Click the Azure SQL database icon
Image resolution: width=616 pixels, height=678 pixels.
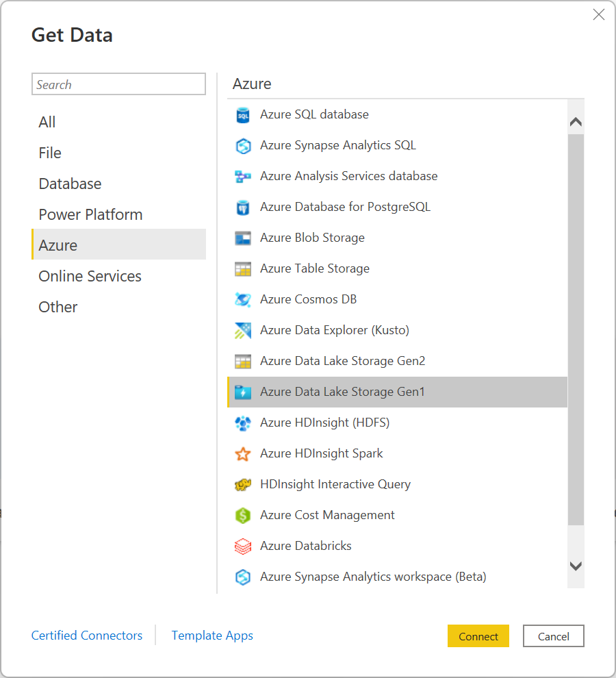point(243,115)
